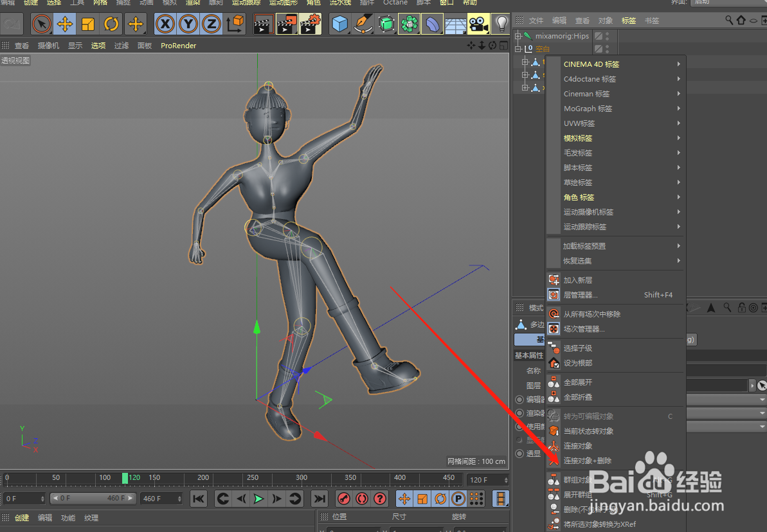
Task: Click the 460 F end frame field
Action: click(161, 498)
